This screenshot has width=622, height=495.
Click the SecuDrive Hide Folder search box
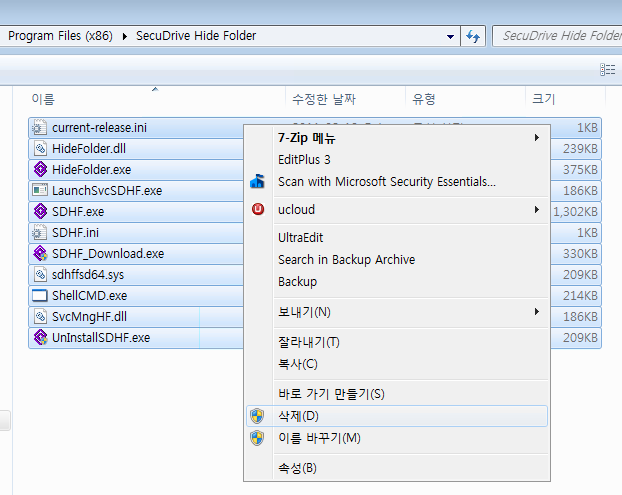point(557,36)
